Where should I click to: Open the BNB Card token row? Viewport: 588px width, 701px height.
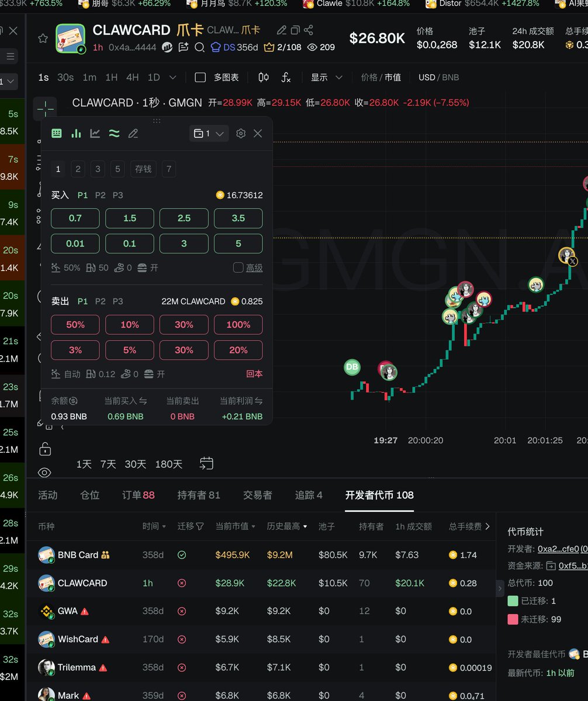260,555
